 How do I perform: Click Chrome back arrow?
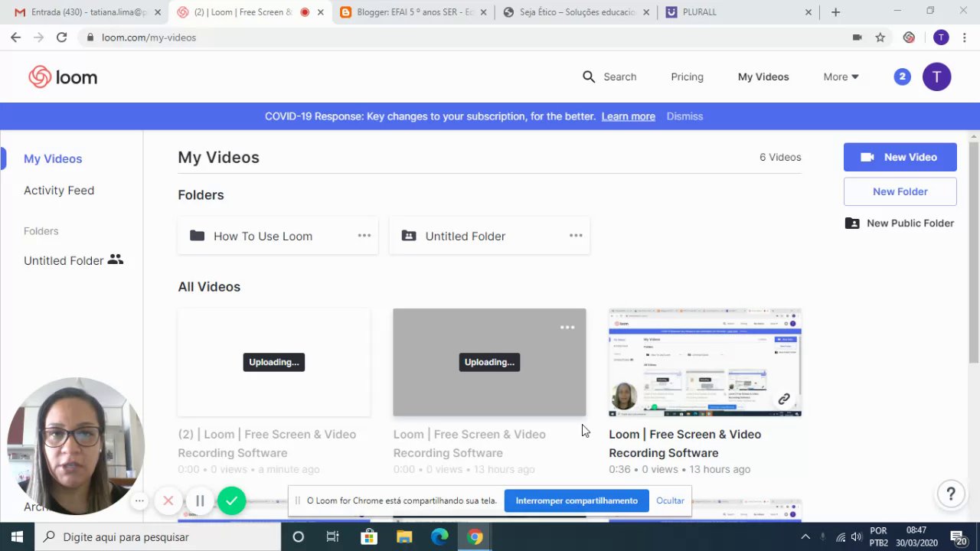coord(15,37)
